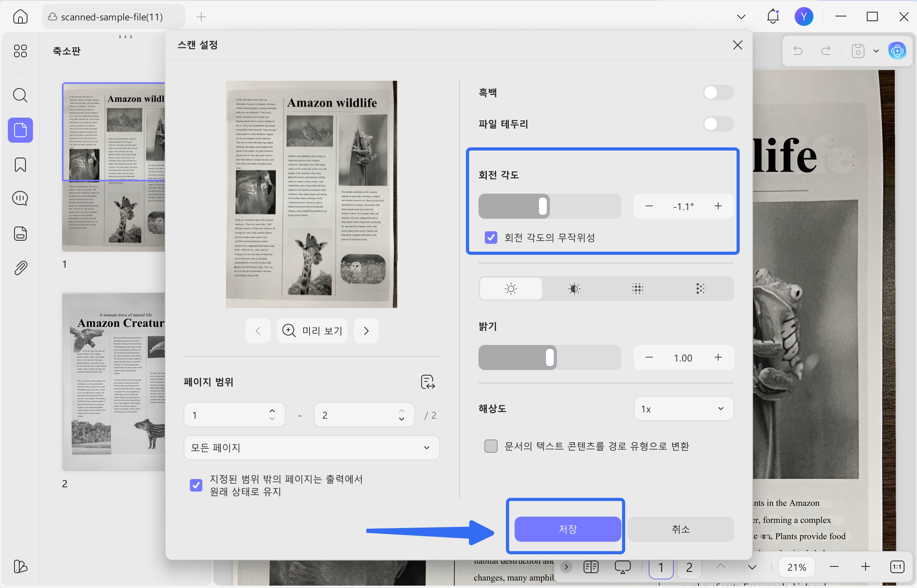The width and height of the screenshot is (917, 588).
Task: Click the end page input field
Action: pos(364,415)
